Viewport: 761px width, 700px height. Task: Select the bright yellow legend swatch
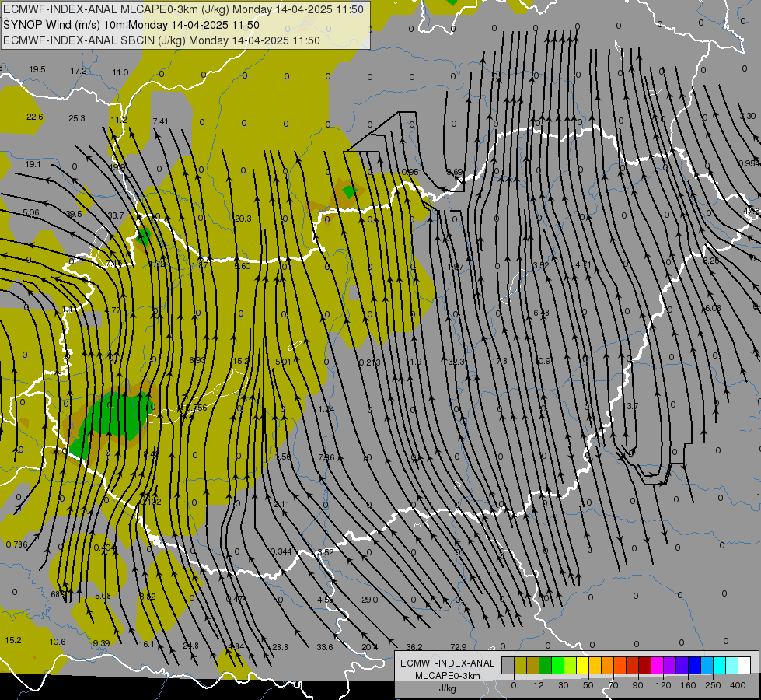pos(582,666)
